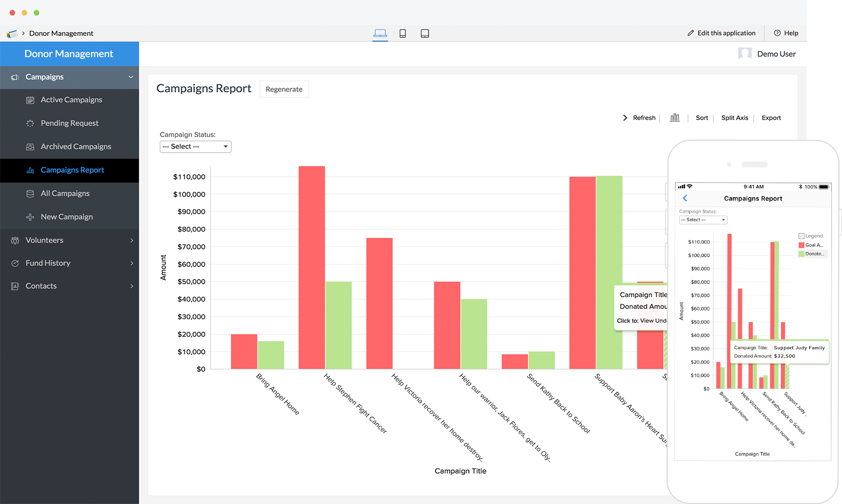Click the New Campaign plus icon
The width and height of the screenshot is (842, 504).
click(30, 217)
